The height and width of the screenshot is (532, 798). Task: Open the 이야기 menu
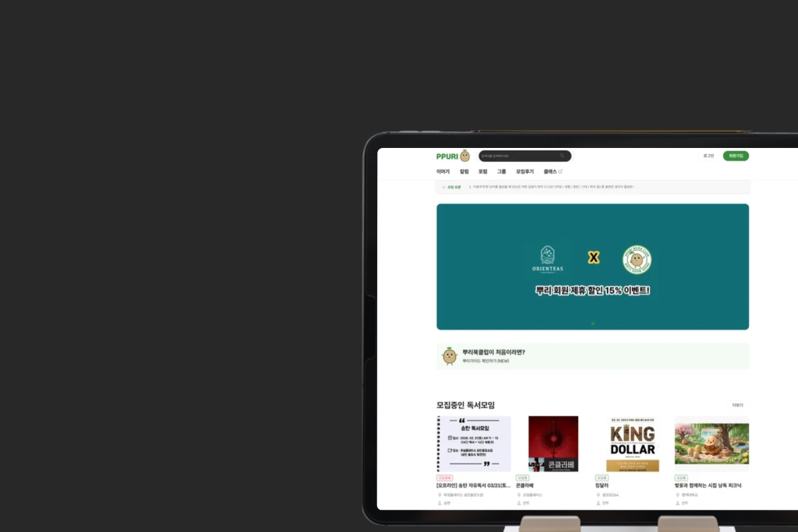(443, 171)
